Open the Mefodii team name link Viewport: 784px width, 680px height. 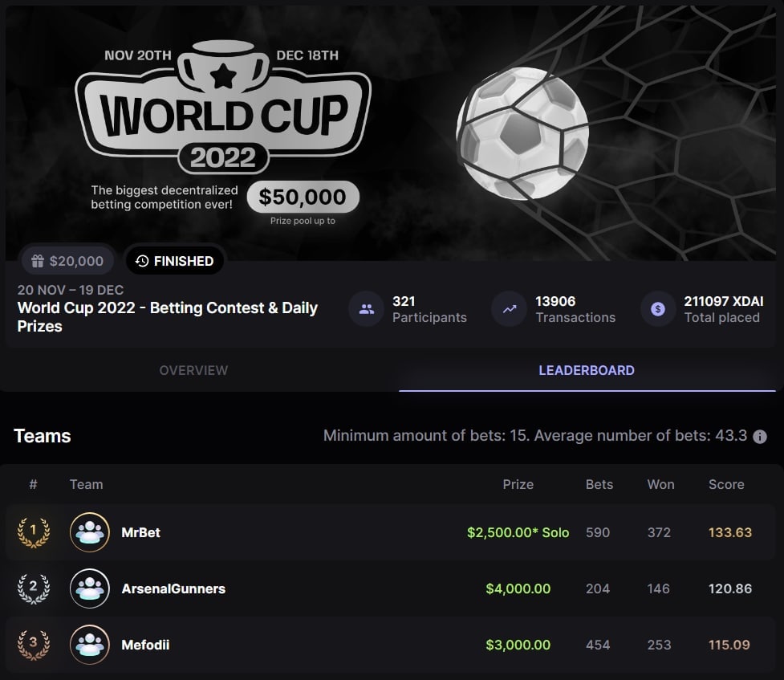[146, 645]
